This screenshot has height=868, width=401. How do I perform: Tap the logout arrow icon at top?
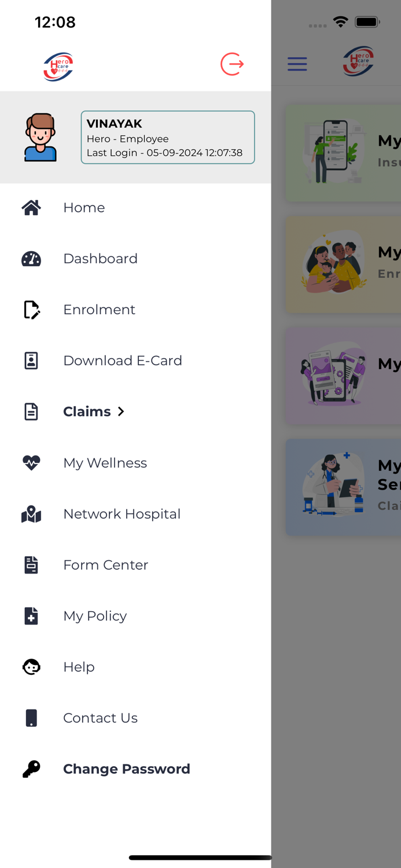point(231,64)
